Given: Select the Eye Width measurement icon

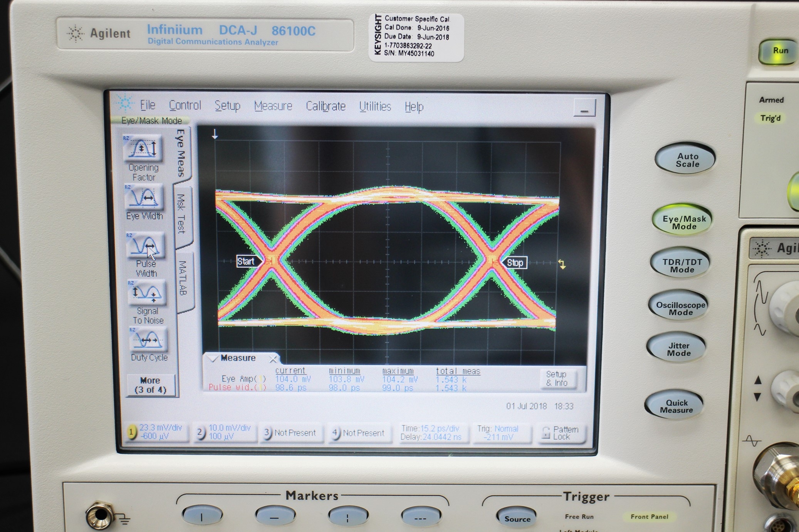Looking at the screenshot, I should point(144,197).
